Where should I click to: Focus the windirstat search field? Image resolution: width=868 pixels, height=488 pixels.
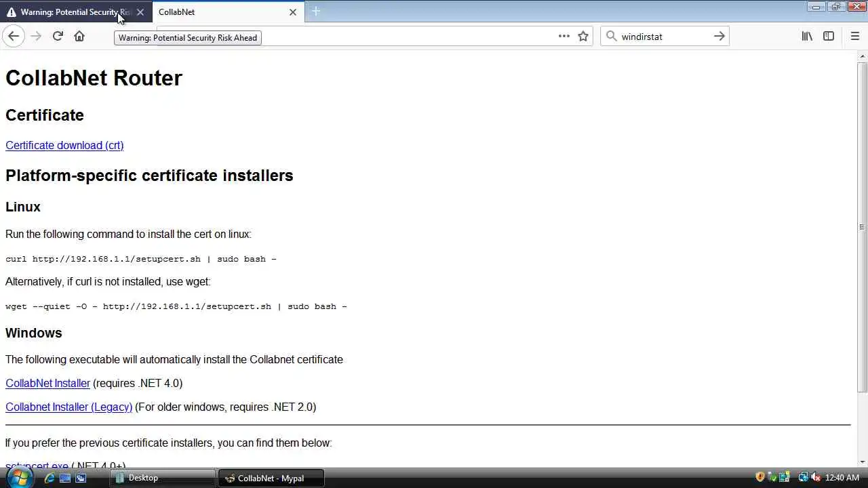click(x=665, y=37)
